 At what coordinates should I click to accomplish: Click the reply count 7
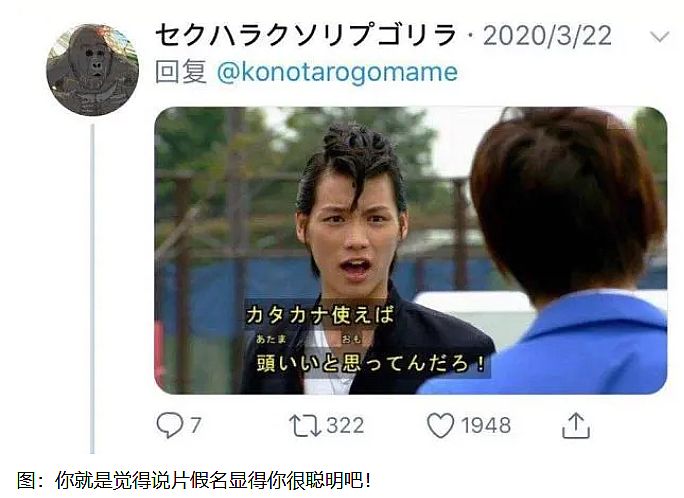click(196, 425)
